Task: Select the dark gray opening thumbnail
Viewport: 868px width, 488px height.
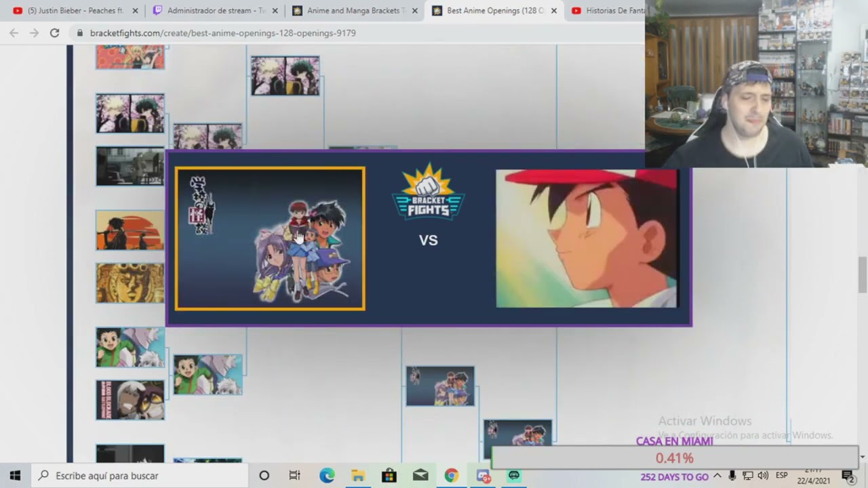Action: pyautogui.click(x=130, y=166)
